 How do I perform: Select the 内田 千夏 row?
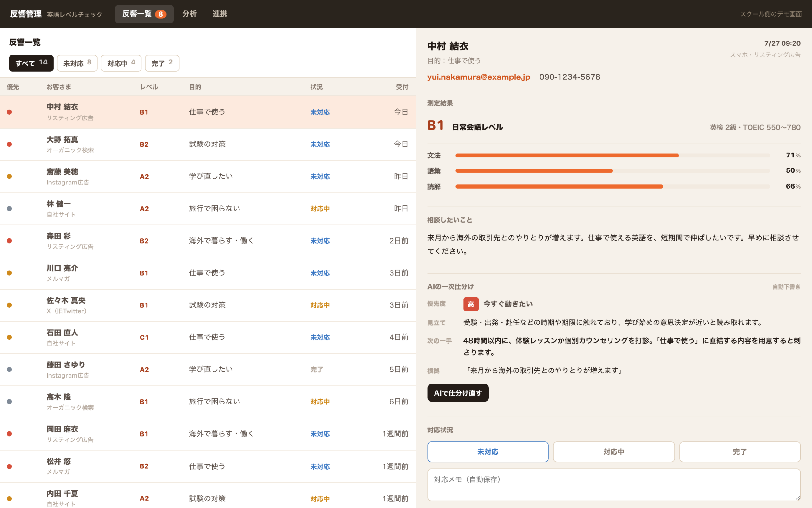coord(208,496)
